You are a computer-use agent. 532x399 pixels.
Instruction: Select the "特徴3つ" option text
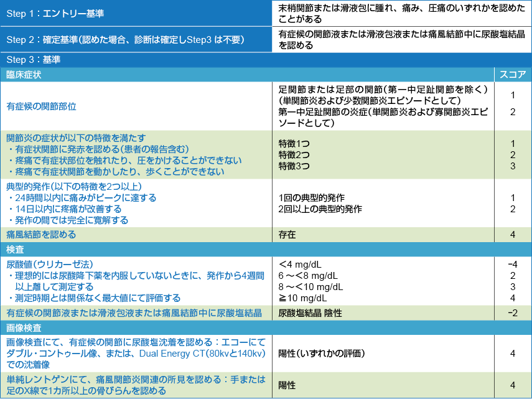pyautogui.click(x=294, y=166)
